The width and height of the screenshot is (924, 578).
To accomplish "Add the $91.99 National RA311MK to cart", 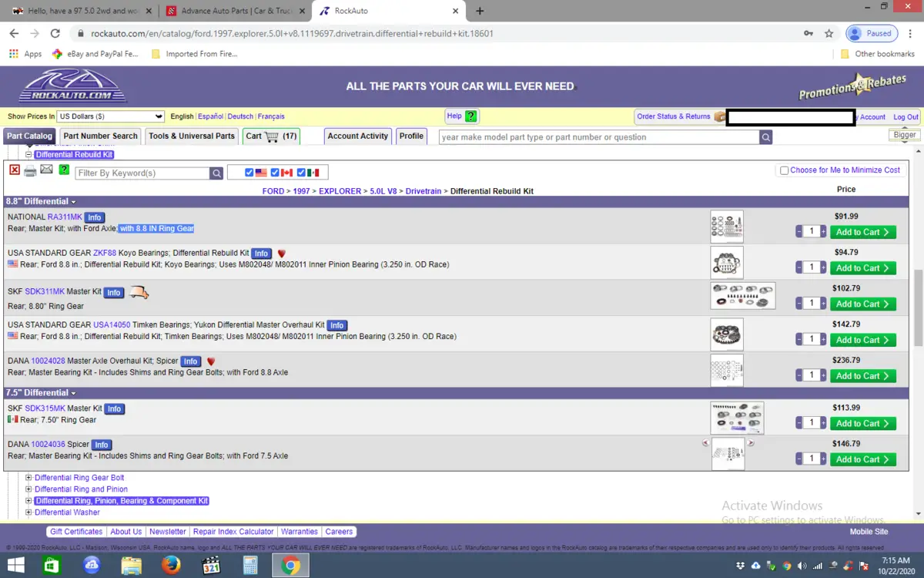I will pos(862,232).
